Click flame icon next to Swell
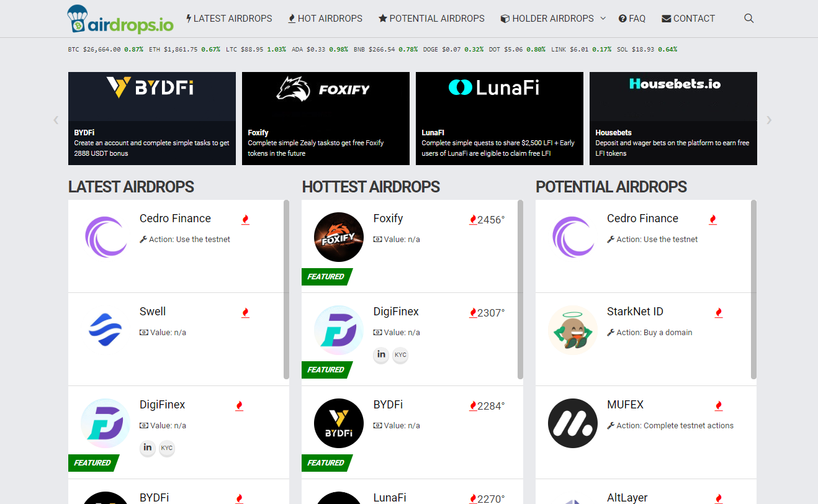818x504 pixels. click(x=245, y=313)
